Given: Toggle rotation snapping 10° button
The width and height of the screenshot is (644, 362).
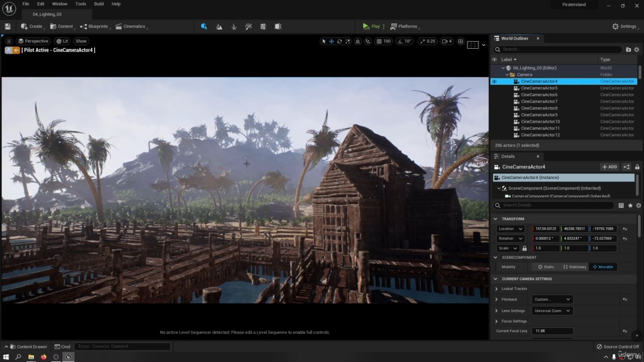Looking at the screenshot, I should 404,41.
